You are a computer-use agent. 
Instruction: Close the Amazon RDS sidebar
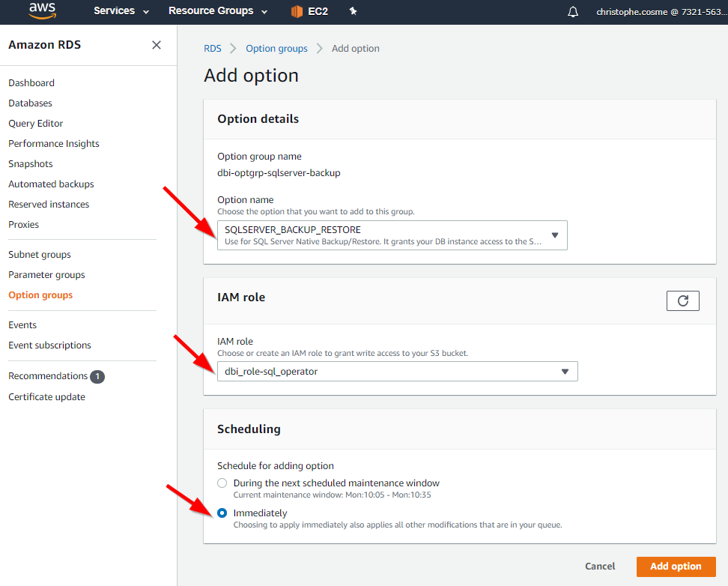click(x=157, y=45)
